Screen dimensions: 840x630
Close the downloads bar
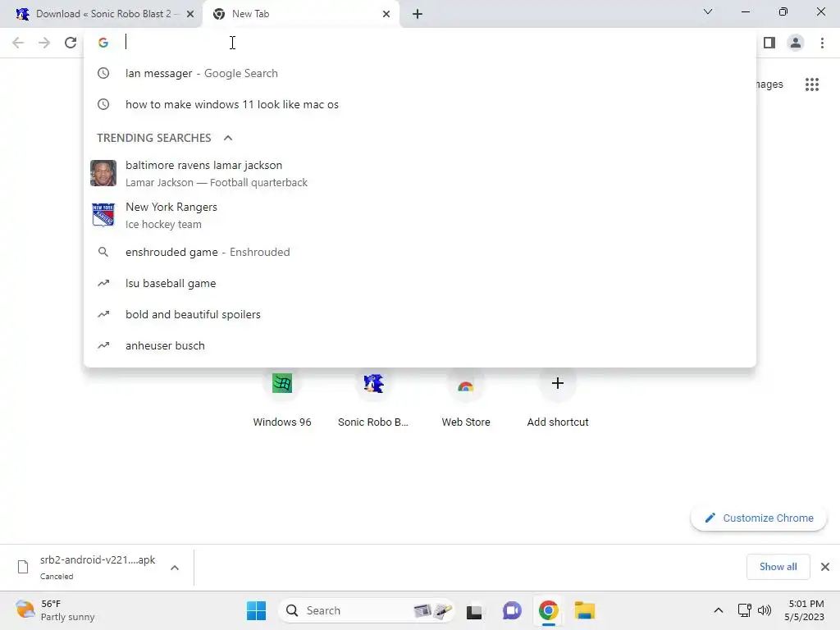pos(825,567)
